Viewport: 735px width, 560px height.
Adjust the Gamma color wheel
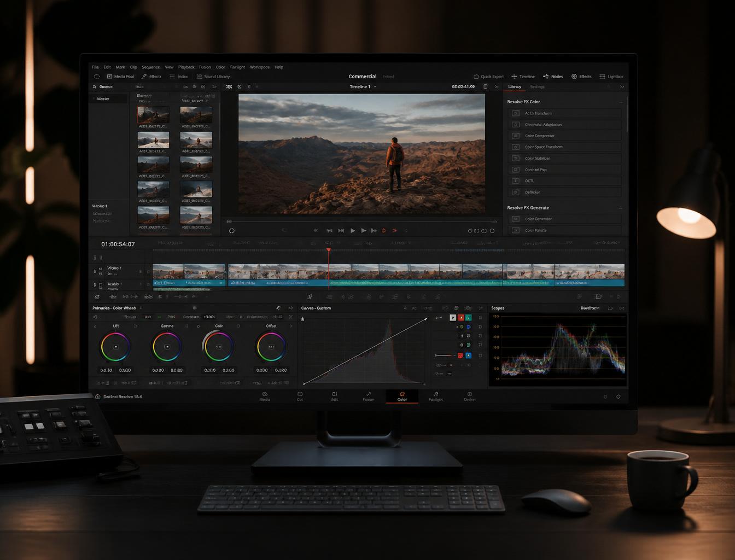[x=167, y=347]
